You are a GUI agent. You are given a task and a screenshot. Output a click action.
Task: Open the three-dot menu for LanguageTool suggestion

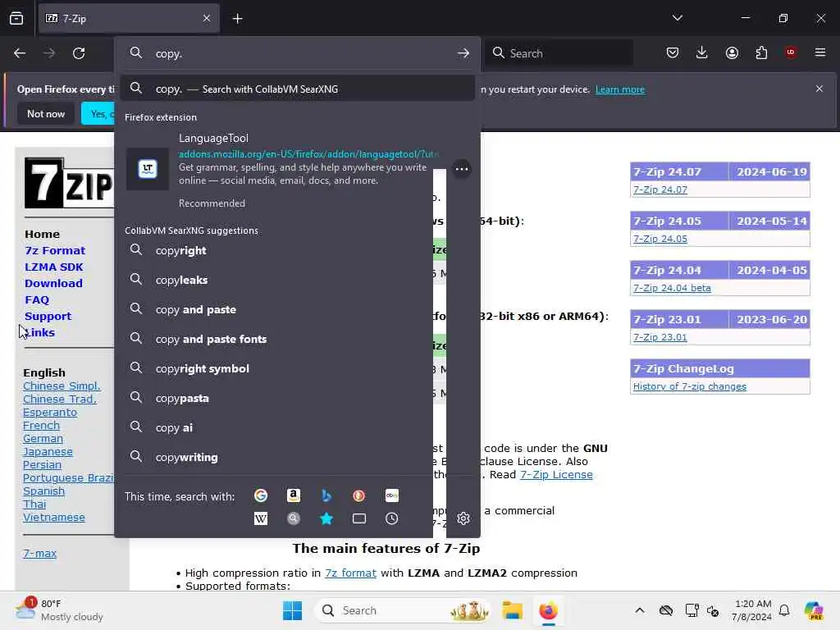point(461,169)
